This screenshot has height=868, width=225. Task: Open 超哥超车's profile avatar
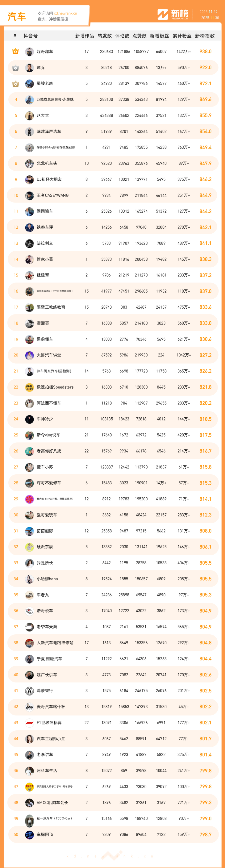point(30,52)
